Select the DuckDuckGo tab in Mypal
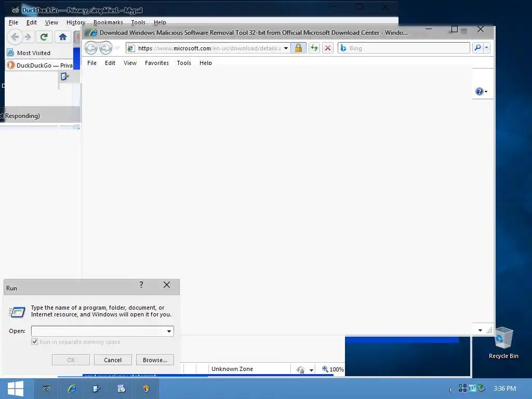532x399 pixels. pos(40,65)
